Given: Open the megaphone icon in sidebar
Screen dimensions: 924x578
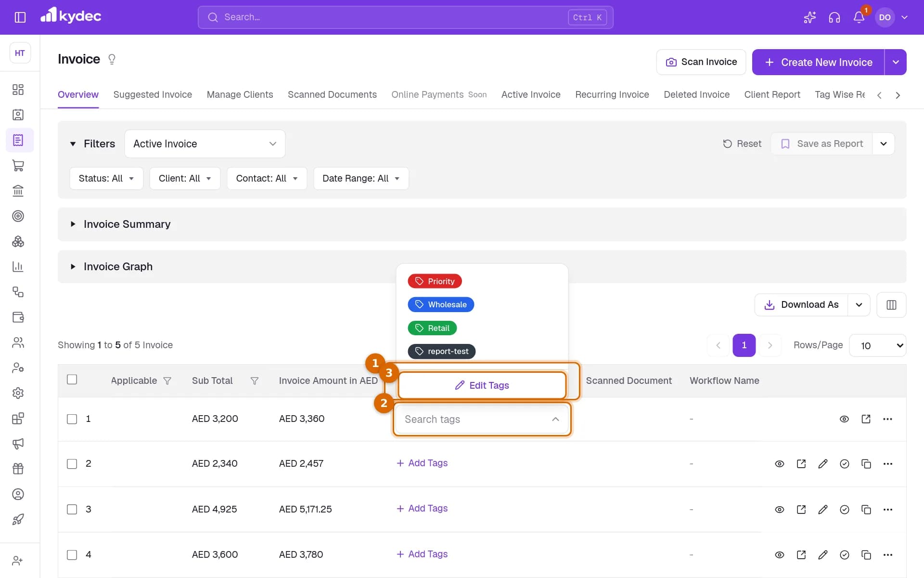Looking at the screenshot, I should pos(18,444).
